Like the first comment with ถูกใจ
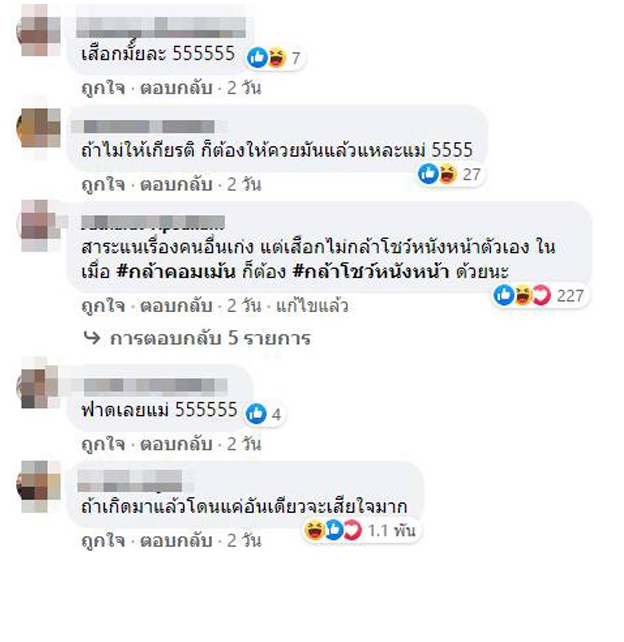 click(103, 88)
